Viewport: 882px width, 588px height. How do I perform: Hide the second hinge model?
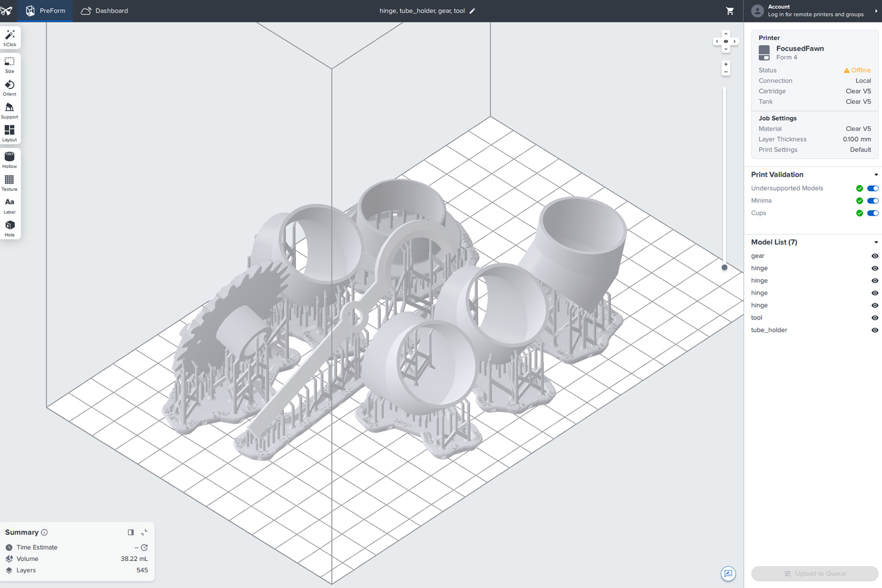coord(875,281)
